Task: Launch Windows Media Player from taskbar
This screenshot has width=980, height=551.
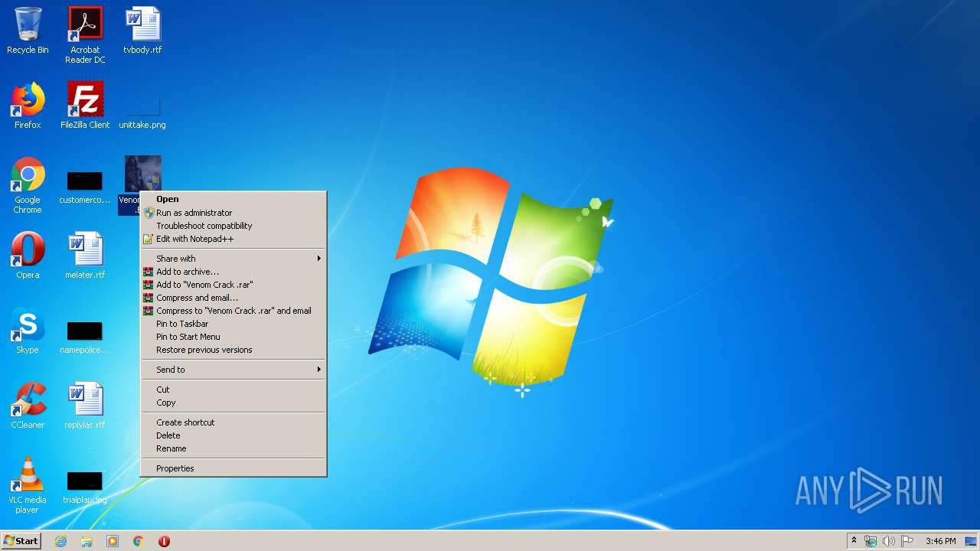Action: pos(113,541)
